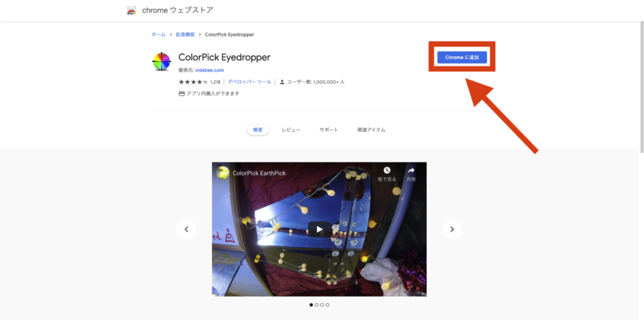Image resolution: width=644 pixels, height=325 pixels.
Task: Play the ColorPick EarthPick video
Action: 319,229
